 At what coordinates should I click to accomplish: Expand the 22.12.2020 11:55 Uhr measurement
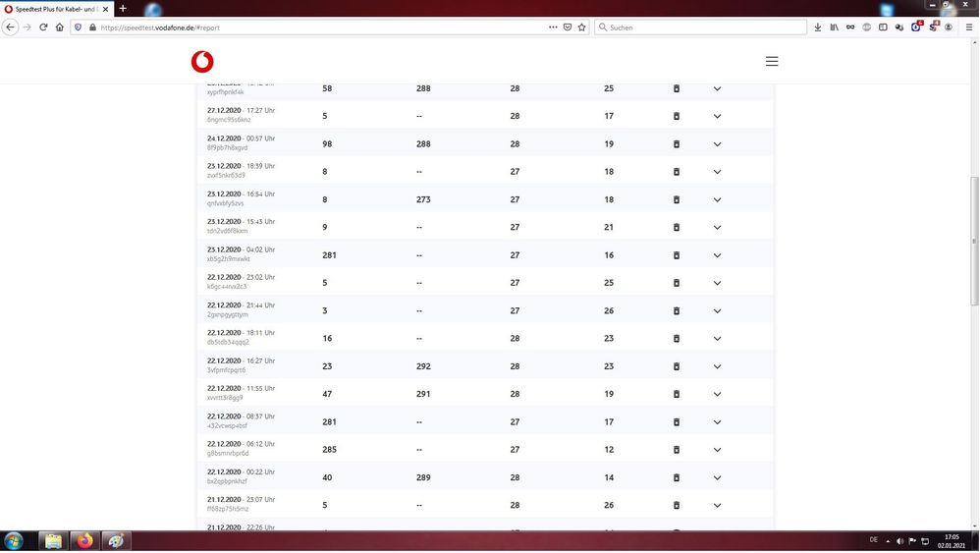point(717,394)
